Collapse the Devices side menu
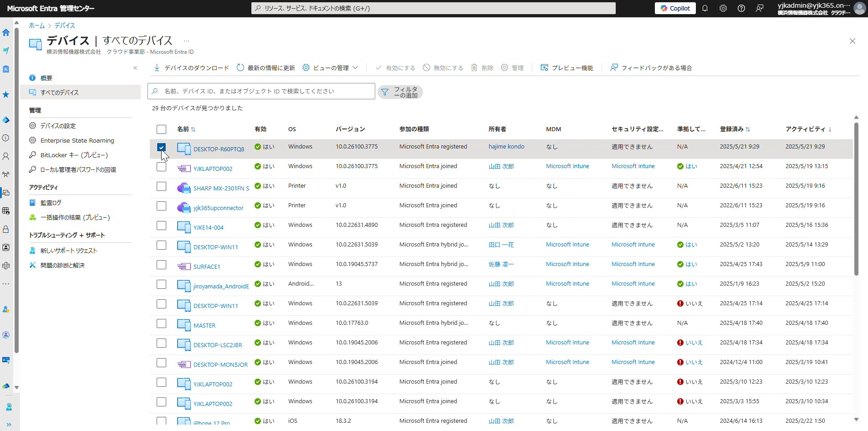Screen dimensions: 868x431 point(135,68)
